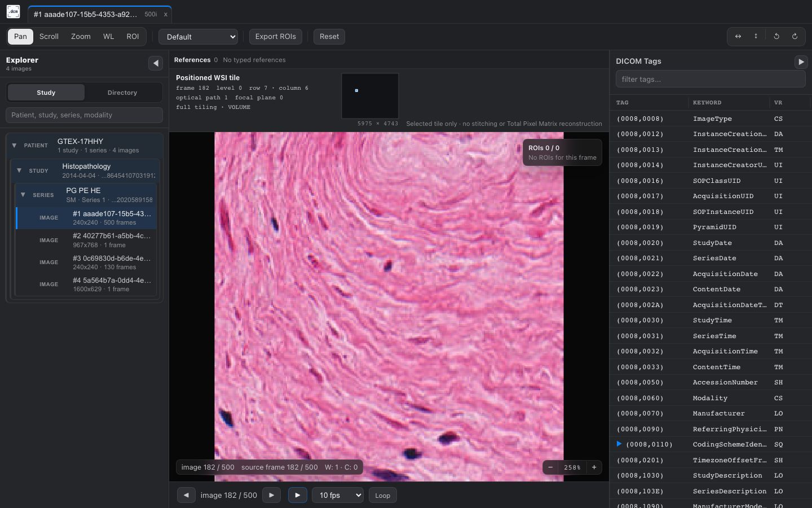
Task: Zoom out with the minus button
Action: click(x=550, y=467)
